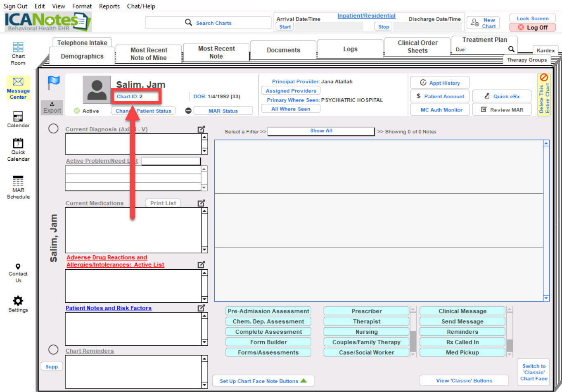Click the Active Problem/Need List input field
Viewport: 562px width, 392px height.
171,161
